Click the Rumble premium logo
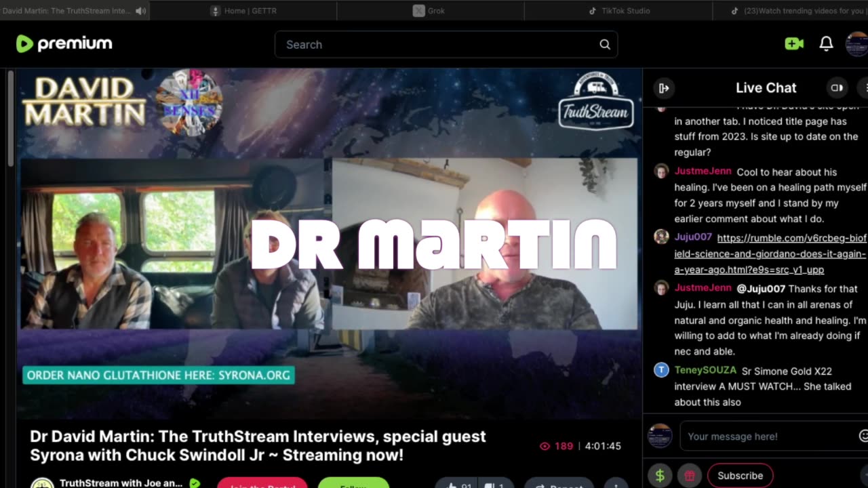The image size is (868, 488). [64, 44]
